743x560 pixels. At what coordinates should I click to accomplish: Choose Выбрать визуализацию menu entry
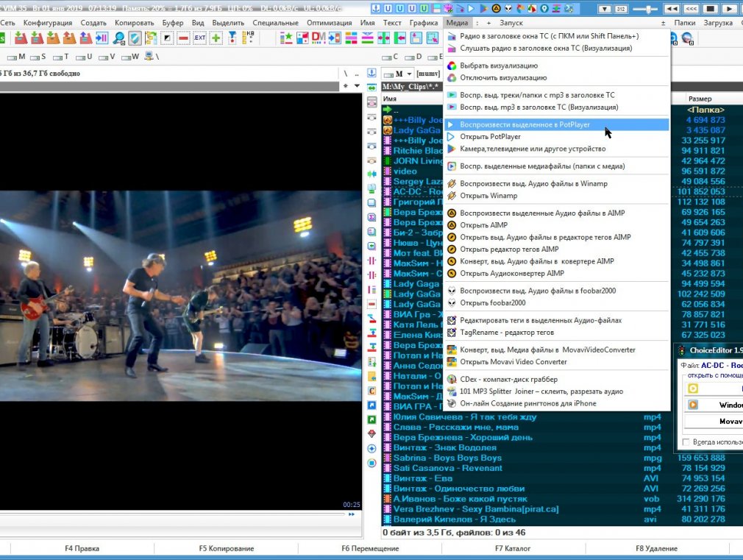click(558, 65)
